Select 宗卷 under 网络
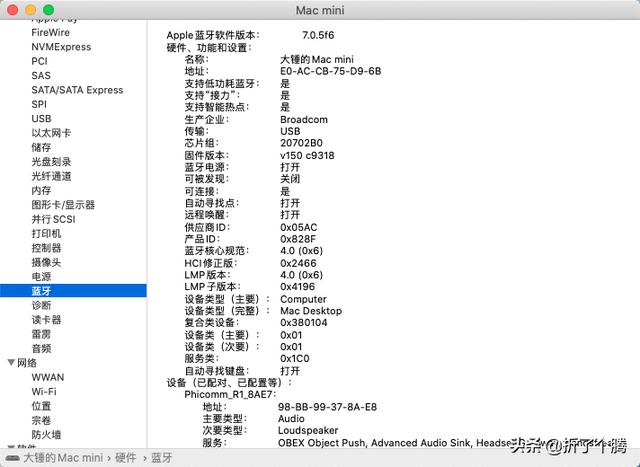 [x=41, y=420]
